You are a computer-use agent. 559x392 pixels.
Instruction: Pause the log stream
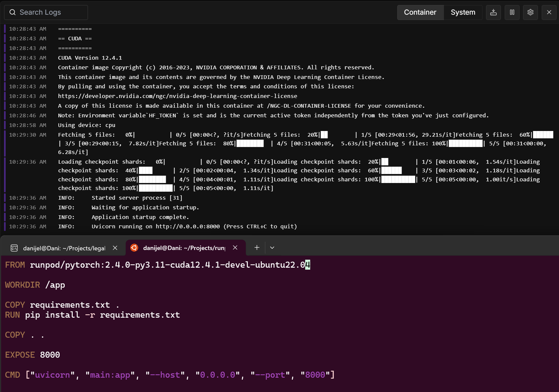[512, 12]
